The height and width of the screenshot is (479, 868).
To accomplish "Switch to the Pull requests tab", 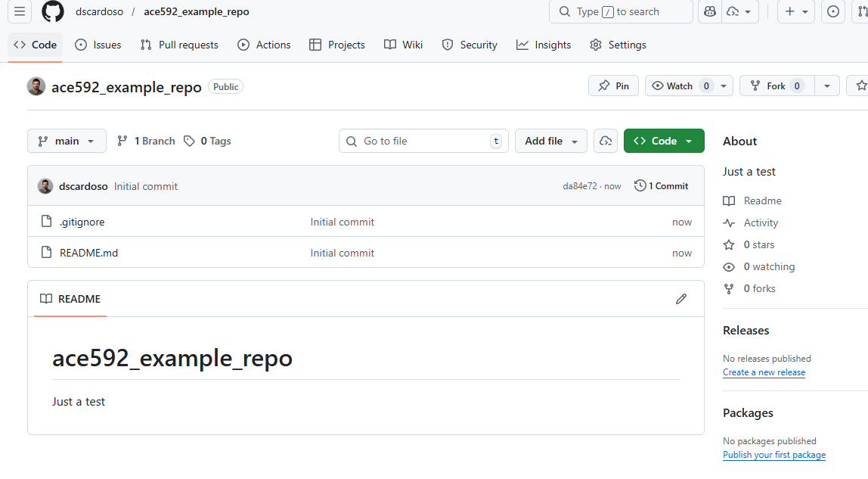I will (x=179, y=45).
